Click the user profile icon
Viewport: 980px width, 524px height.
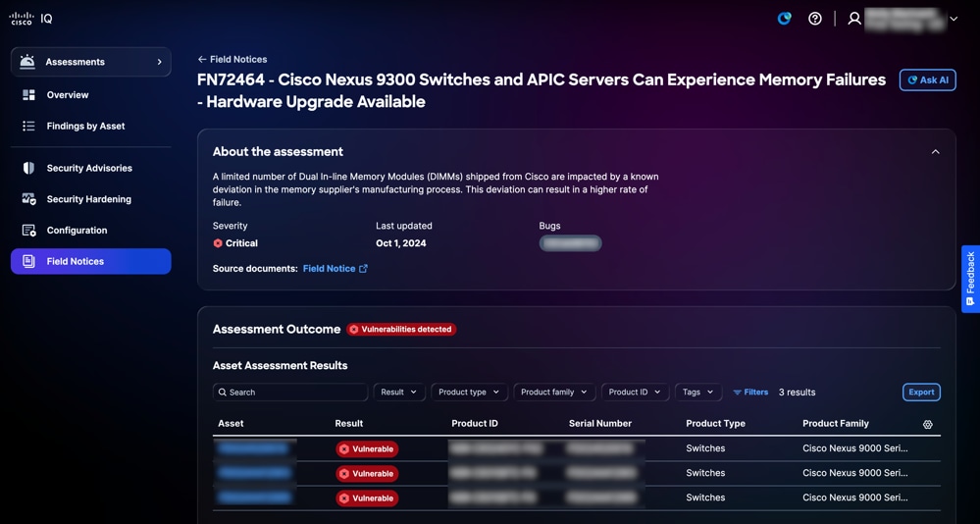pos(854,19)
